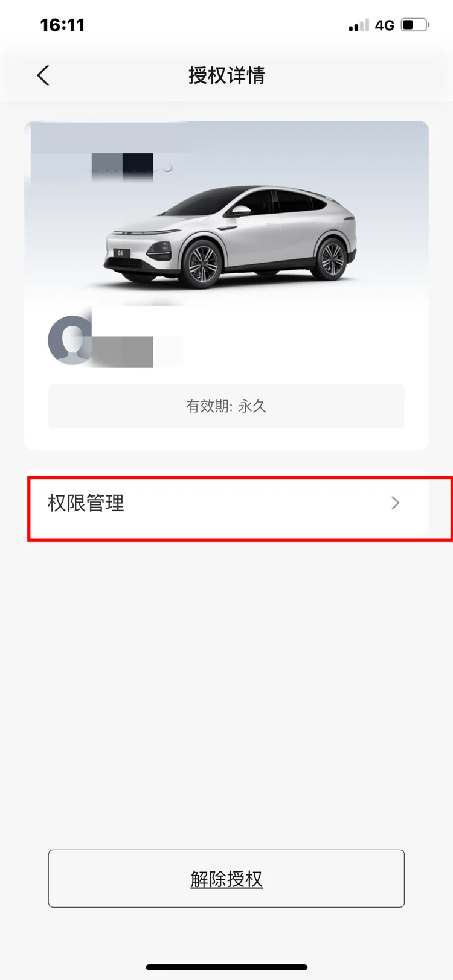The height and width of the screenshot is (980, 453).
Task: Tap the 解除授权 button
Action: pos(226,879)
